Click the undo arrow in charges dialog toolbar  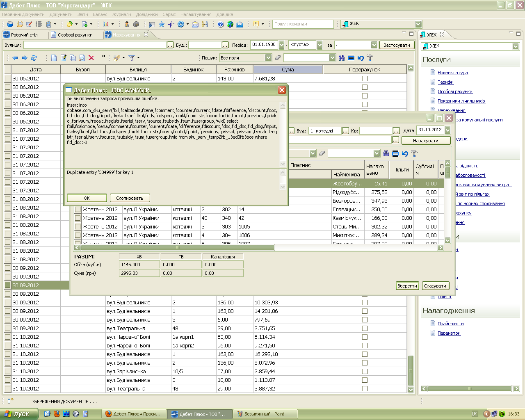405,153
